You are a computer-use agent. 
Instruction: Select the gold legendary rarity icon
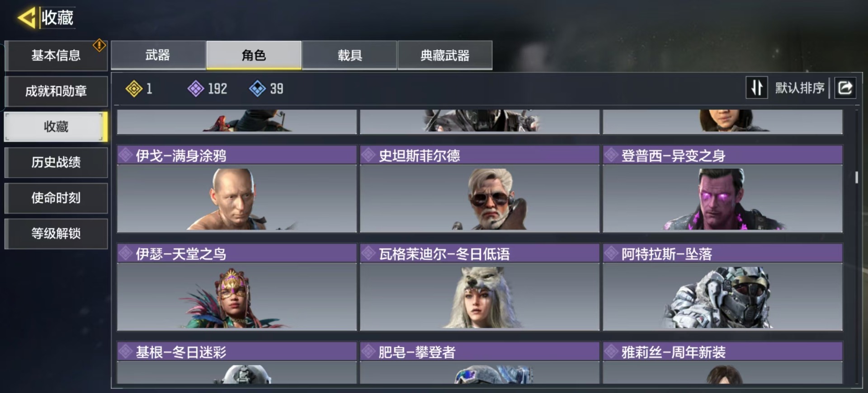(x=134, y=89)
